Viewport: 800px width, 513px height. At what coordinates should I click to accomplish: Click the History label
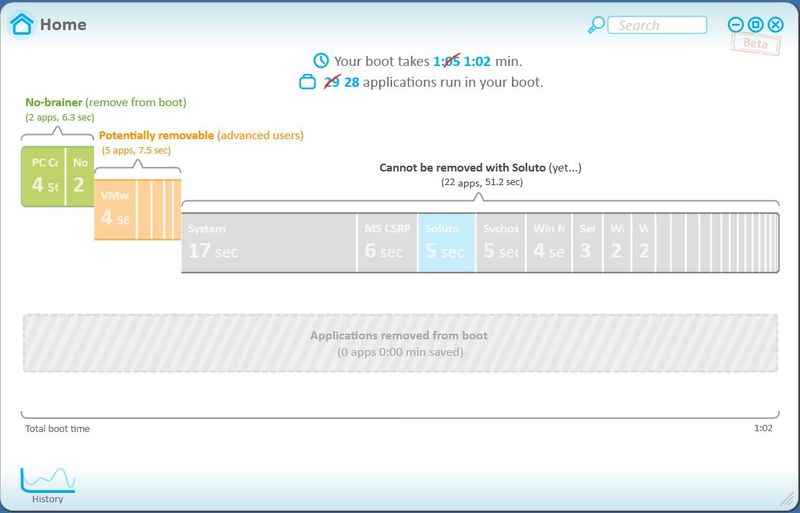(x=47, y=499)
